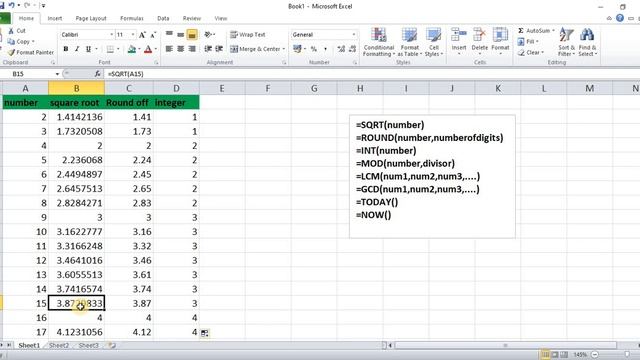Open the Orientation text rotation tool
The height and width of the screenshot is (360, 640).
209,35
